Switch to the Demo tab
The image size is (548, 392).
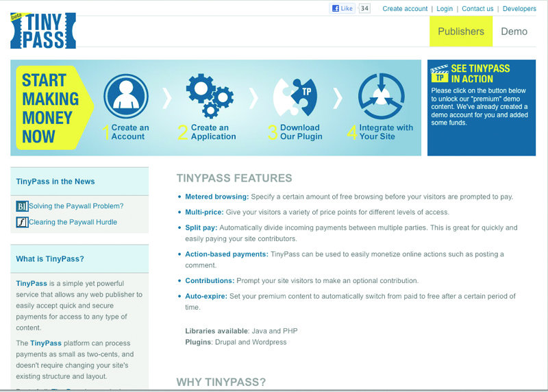(514, 31)
